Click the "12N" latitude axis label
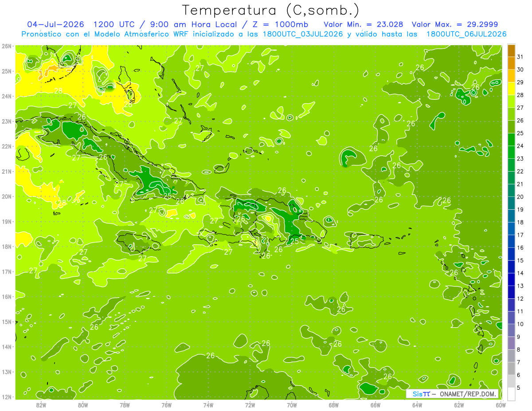Image resolution: width=532 pixels, height=411 pixels. pos(7,397)
